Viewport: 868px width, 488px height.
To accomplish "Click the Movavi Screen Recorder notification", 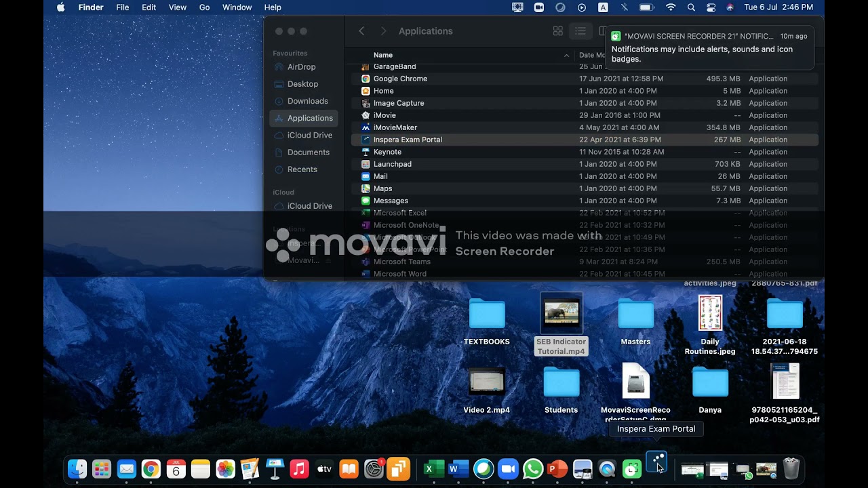I will click(x=710, y=47).
